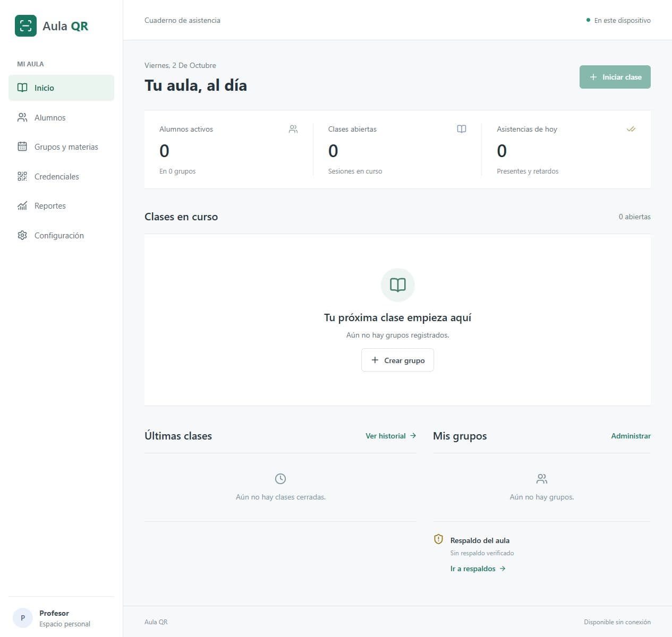Click the 'Presentes y retardos' text
Screen dimensions: 672x637
click(x=528, y=171)
